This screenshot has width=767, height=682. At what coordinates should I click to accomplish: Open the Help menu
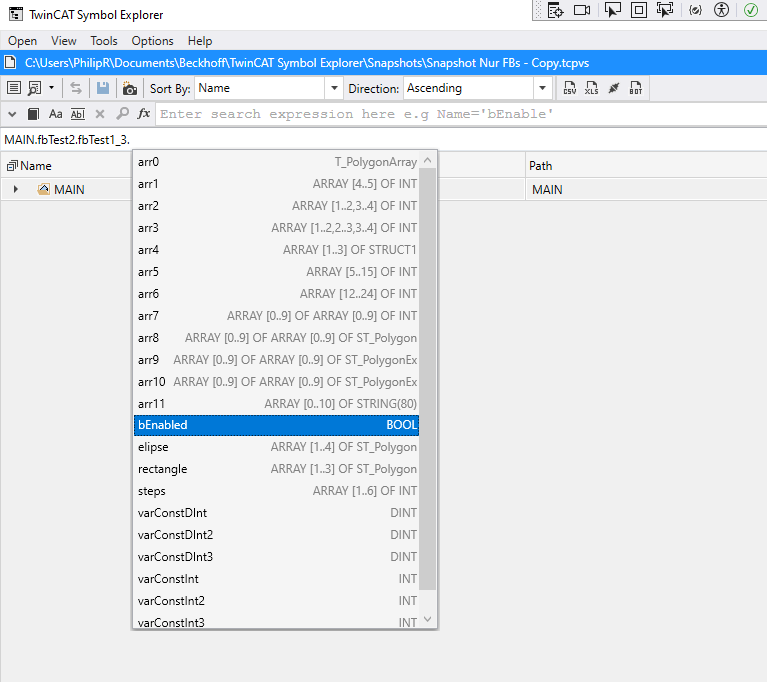[x=200, y=41]
